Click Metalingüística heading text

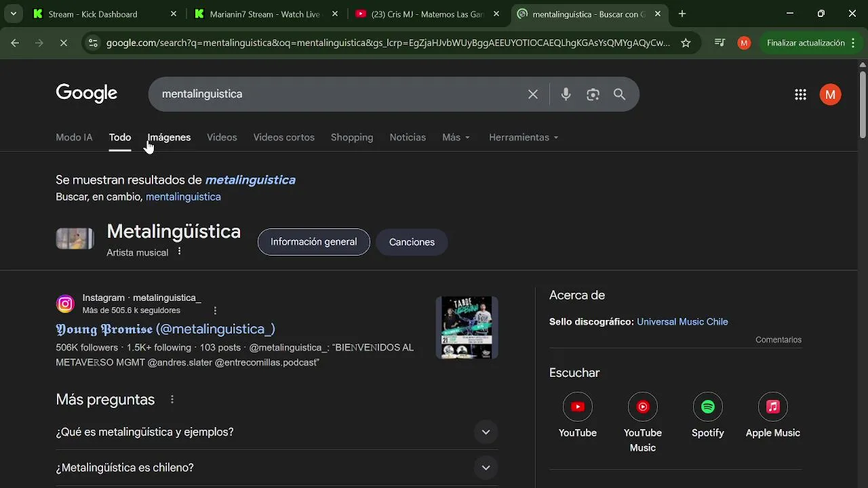(174, 232)
